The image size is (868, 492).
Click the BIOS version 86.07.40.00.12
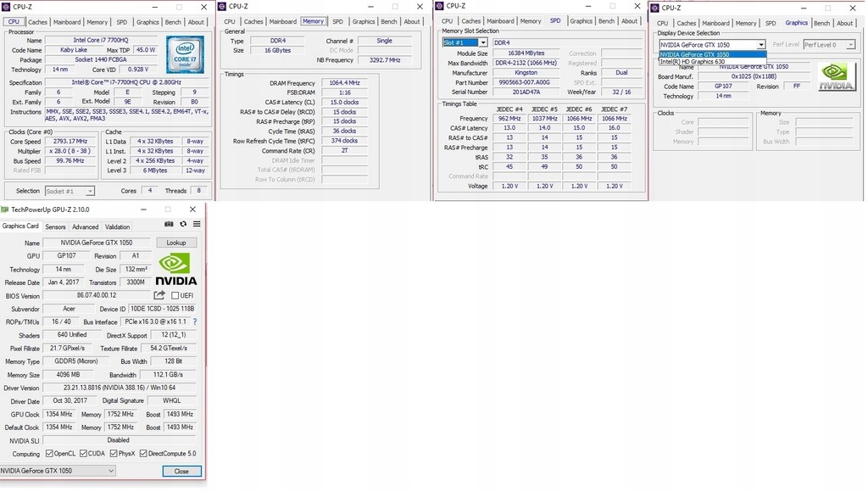pos(97,295)
